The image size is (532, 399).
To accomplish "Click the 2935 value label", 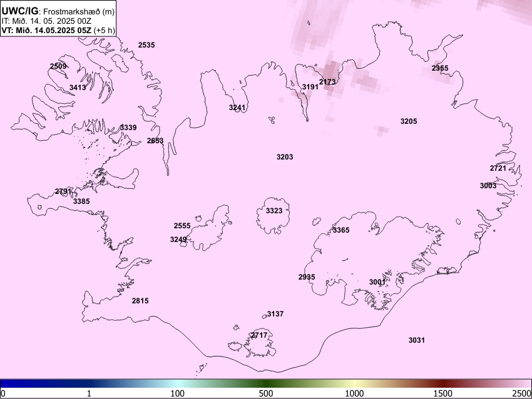I will [x=307, y=277].
